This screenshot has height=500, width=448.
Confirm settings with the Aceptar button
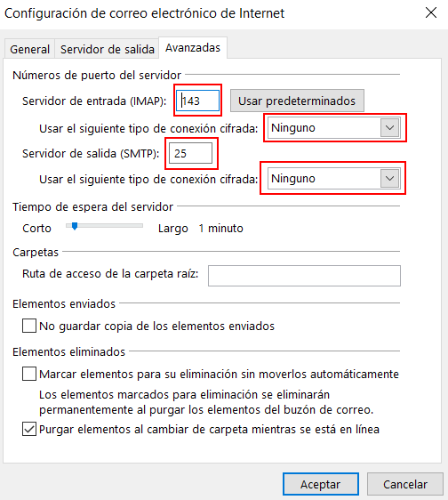click(x=321, y=484)
